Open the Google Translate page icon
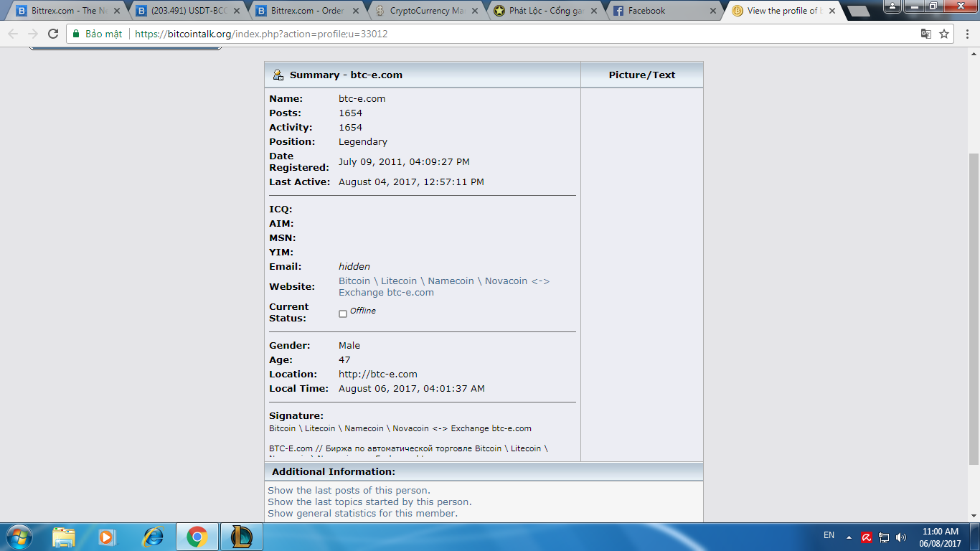 [x=926, y=34]
